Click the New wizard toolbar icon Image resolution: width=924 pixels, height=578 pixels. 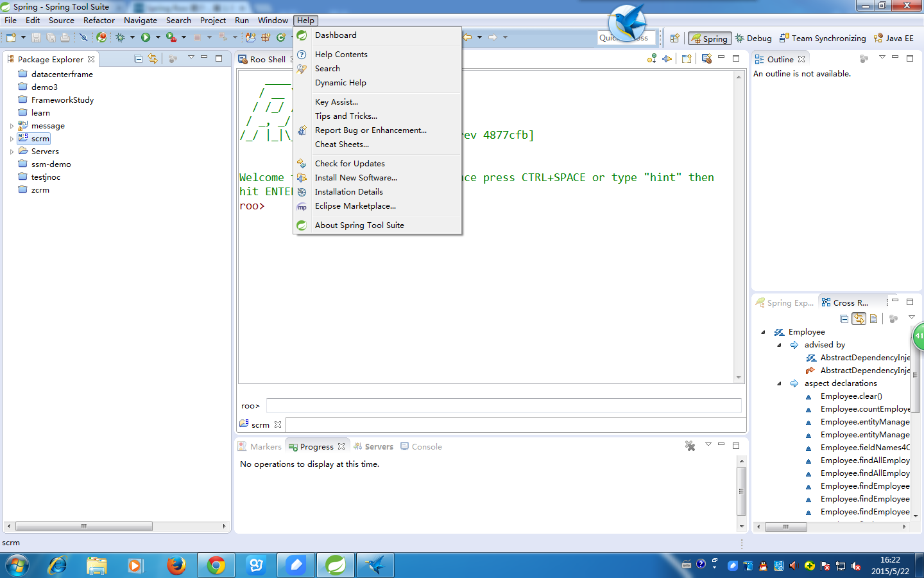click(11, 37)
